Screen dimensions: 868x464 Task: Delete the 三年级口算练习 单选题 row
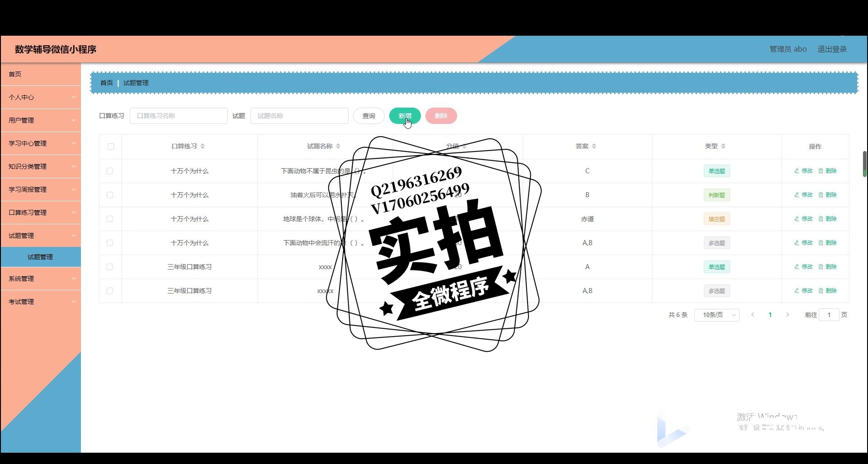click(827, 267)
